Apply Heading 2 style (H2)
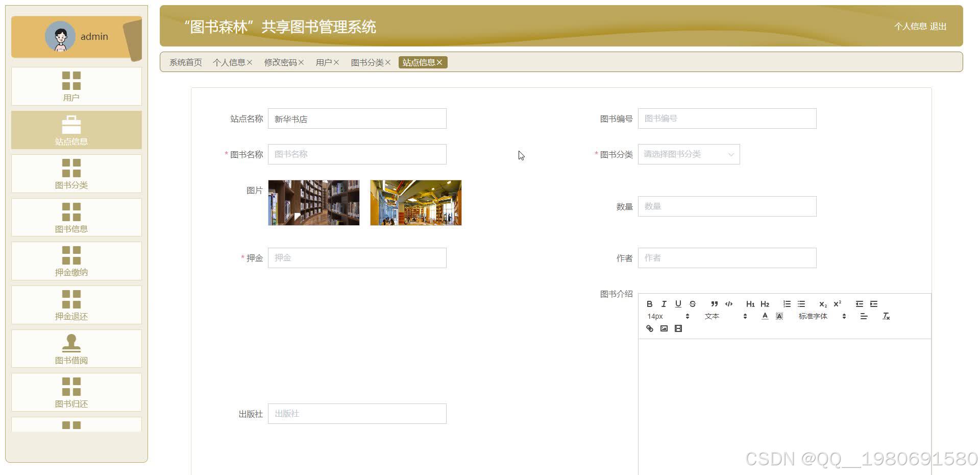This screenshot has height=475, width=980. point(765,304)
